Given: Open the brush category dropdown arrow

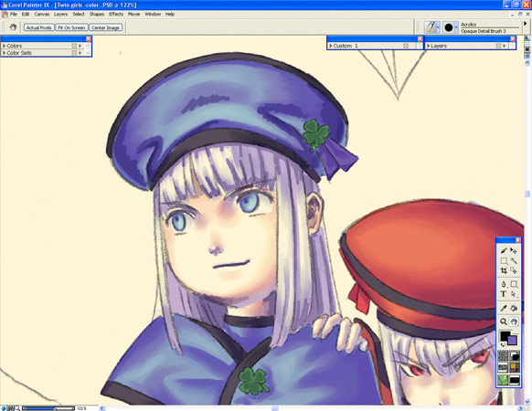Looking at the screenshot, I should click(x=439, y=27).
